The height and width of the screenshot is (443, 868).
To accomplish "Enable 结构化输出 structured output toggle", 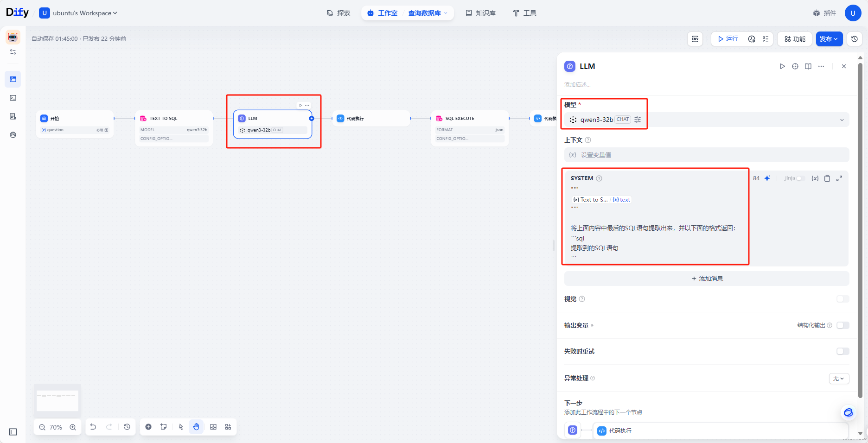I will (x=843, y=325).
